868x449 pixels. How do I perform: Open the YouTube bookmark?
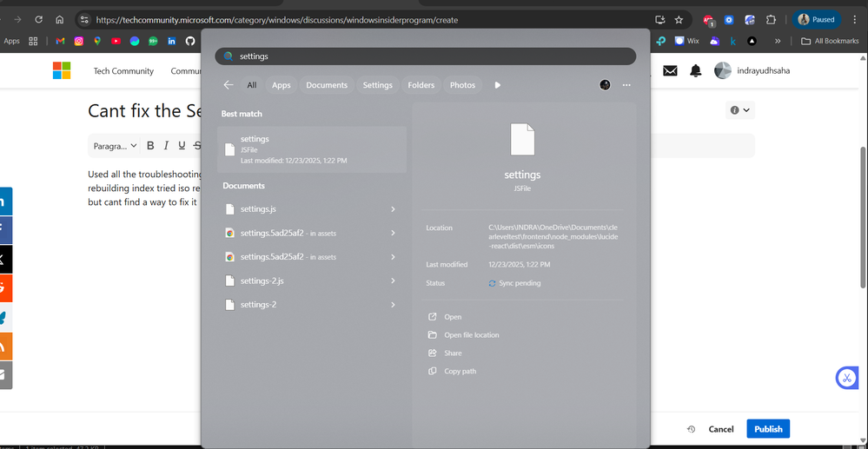coord(116,41)
